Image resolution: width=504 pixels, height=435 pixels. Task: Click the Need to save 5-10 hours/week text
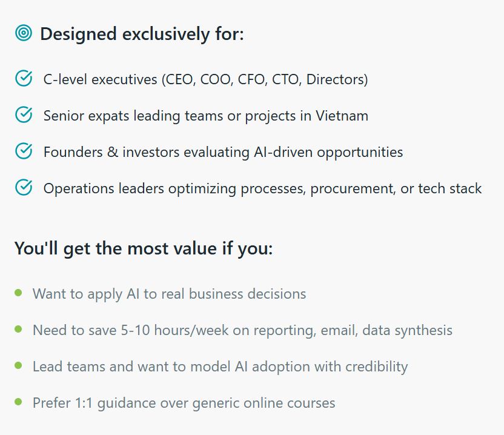point(242,330)
